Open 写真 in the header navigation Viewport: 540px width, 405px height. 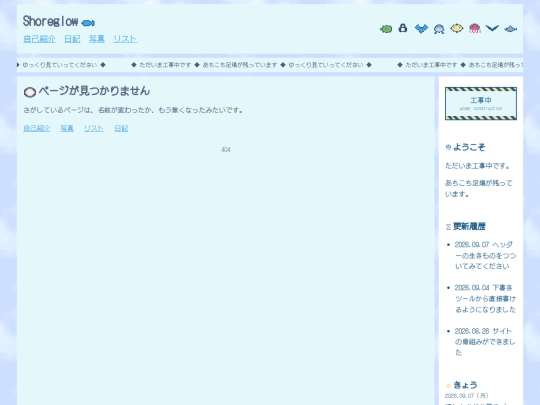(x=96, y=39)
